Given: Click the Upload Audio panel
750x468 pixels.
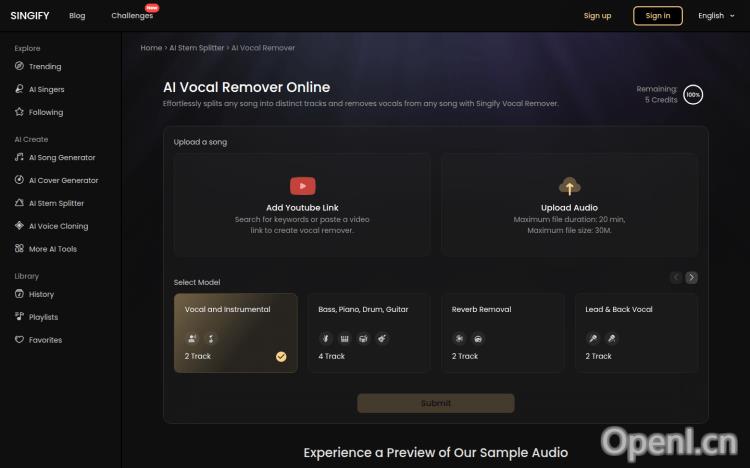Looking at the screenshot, I should (569, 205).
